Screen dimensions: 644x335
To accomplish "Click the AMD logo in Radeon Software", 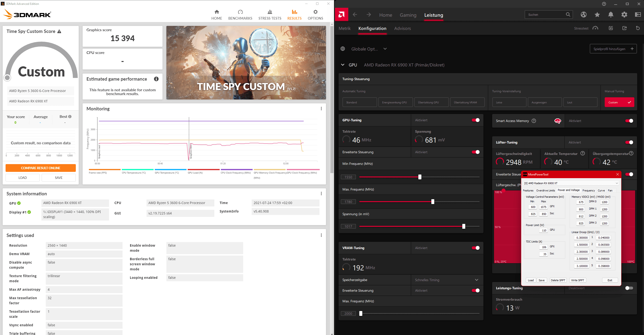I will tap(341, 15).
